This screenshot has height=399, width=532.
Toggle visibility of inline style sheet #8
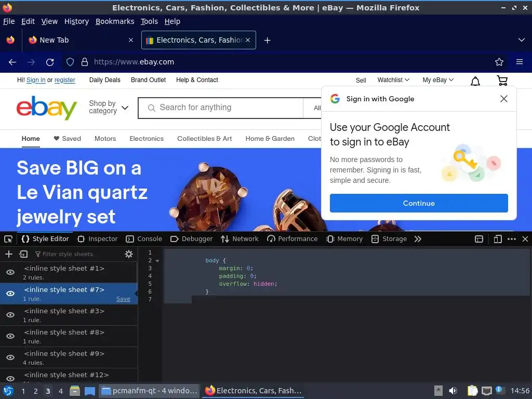pos(10,336)
